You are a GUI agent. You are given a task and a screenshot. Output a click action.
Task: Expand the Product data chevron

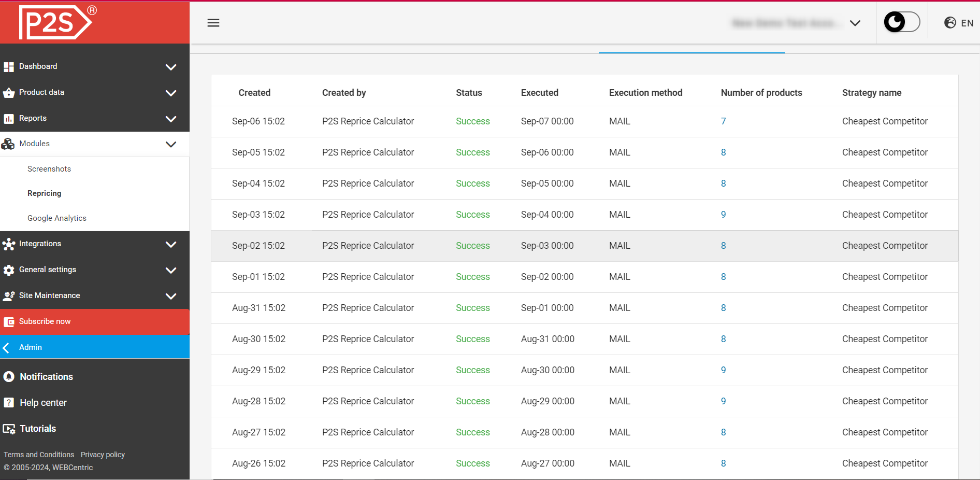click(171, 93)
